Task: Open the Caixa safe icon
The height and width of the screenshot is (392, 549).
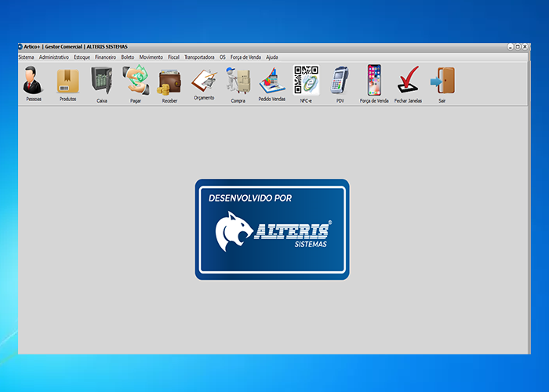Action: coord(101,81)
